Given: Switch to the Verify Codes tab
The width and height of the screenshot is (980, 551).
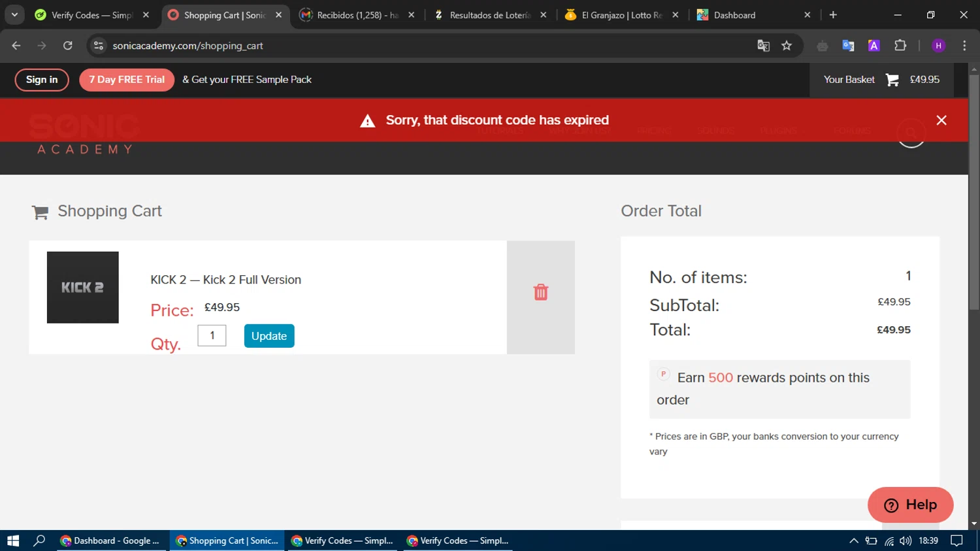Looking at the screenshot, I should [93, 15].
